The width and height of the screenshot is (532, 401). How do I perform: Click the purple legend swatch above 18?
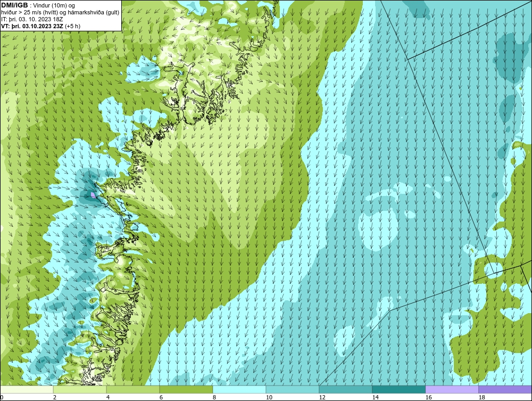(505, 389)
